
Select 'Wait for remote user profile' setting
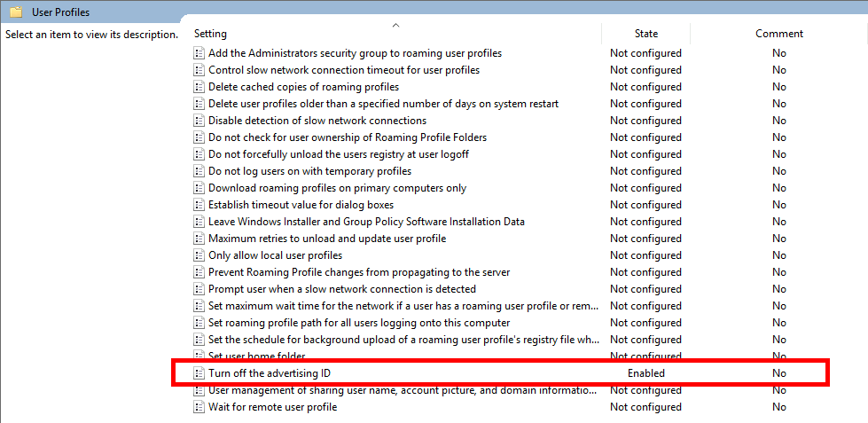coord(272,408)
